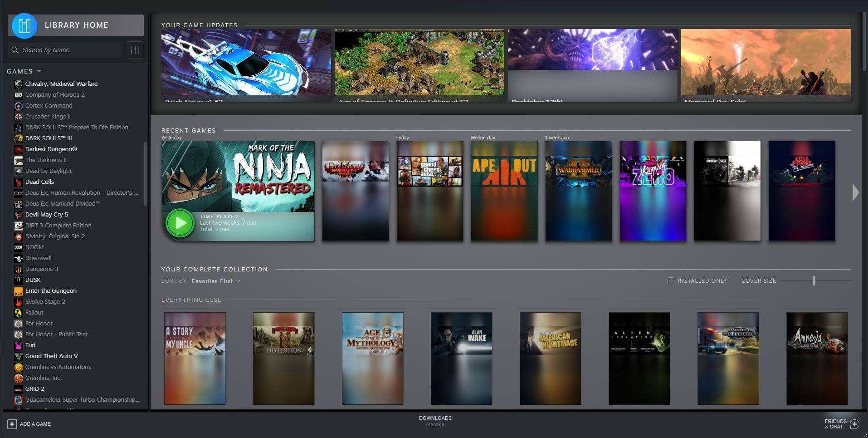Select Dead Cells in the games list
The width and height of the screenshot is (868, 438).
(39, 182)
